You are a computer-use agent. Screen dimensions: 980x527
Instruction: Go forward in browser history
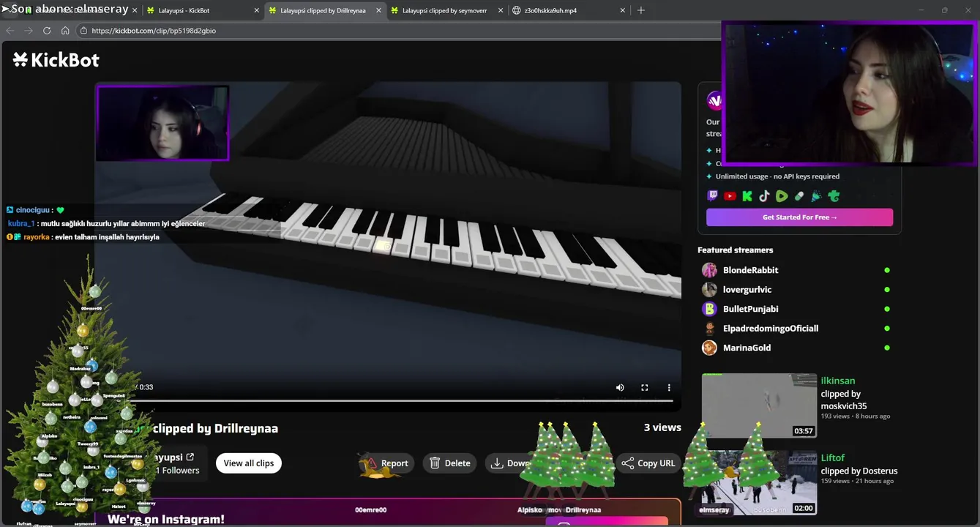pos(29,31)
